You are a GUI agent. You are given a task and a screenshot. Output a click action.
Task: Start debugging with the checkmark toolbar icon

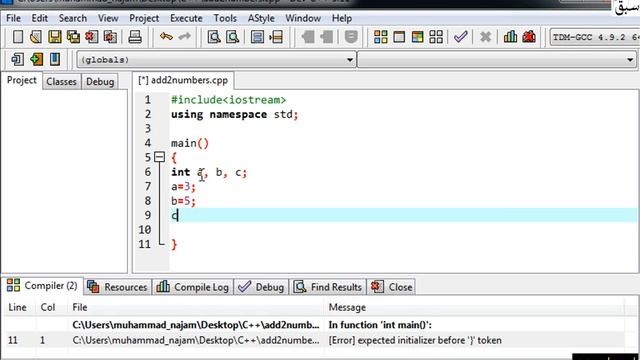tap(460, 37)
